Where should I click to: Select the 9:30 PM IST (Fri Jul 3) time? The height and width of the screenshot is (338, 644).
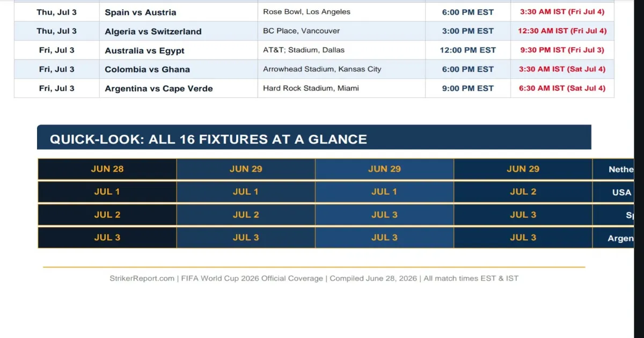pyautogui.click(x=562, y=50)
